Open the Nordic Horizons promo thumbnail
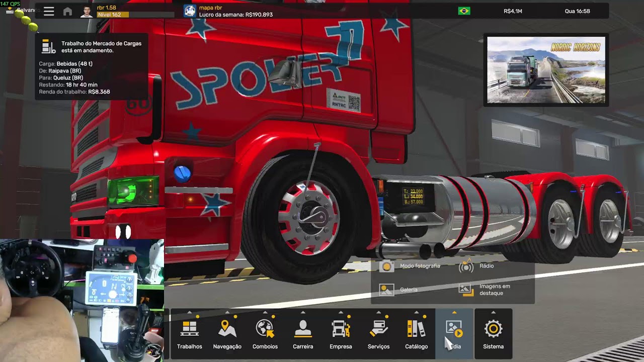Image resolution: width=644 pixels, height=362 pixels. point(546,70)
